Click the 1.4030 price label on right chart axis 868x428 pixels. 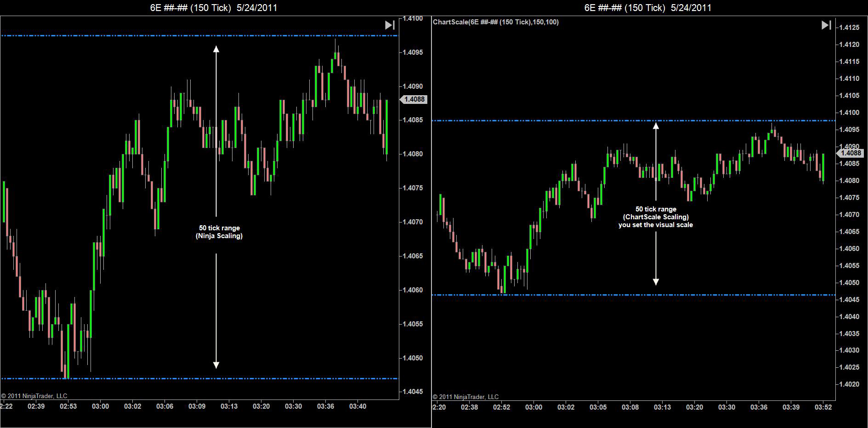click(849, 350)
